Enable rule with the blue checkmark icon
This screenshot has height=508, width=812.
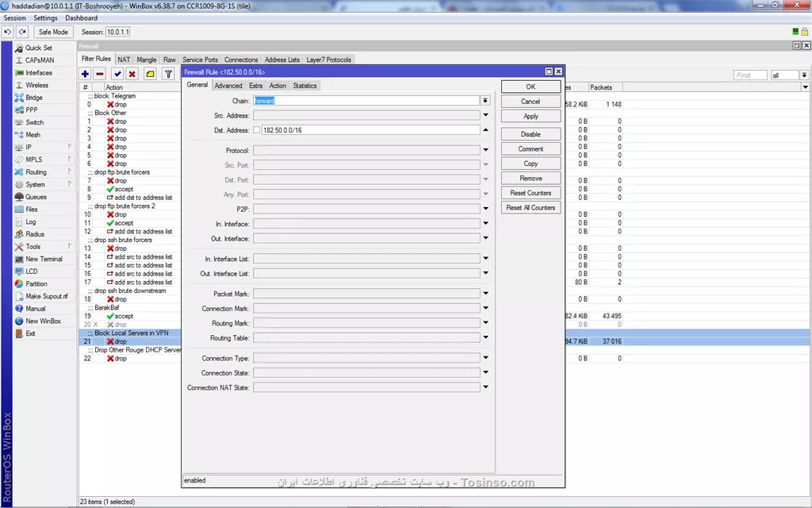[117, 74]
